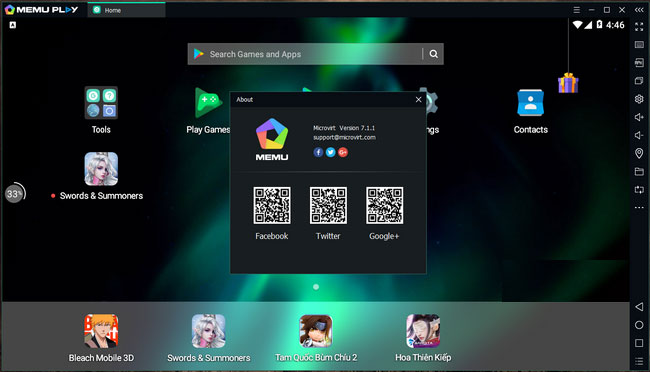Screen dimensions: 650x372
Task: Click the Facebook QR code
Action: (272, 205)
